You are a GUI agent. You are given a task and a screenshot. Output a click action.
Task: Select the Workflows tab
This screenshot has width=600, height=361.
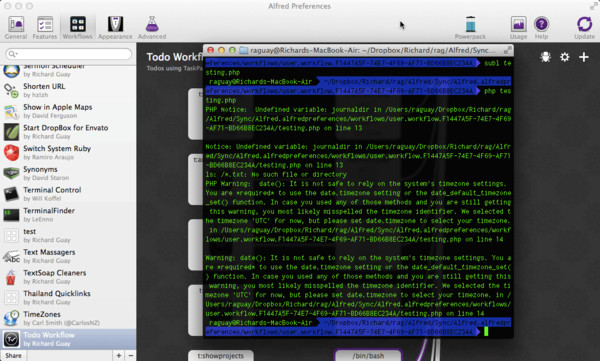pos(77,28)
